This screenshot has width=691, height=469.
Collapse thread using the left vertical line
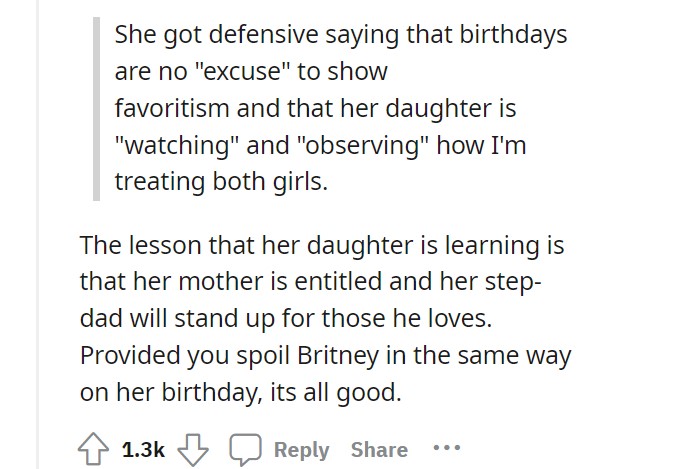tap(38, 234)
